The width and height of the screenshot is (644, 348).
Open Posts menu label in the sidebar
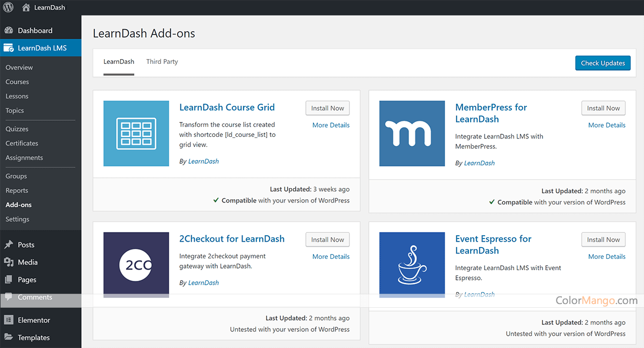(x=26, y=244)
